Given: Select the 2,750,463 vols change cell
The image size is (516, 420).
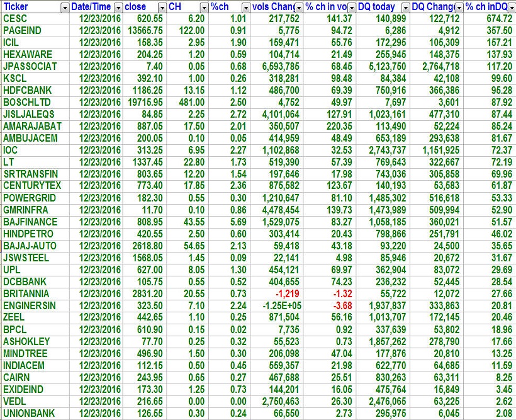Looking at the screenshot, I should (x=277, y=401).
